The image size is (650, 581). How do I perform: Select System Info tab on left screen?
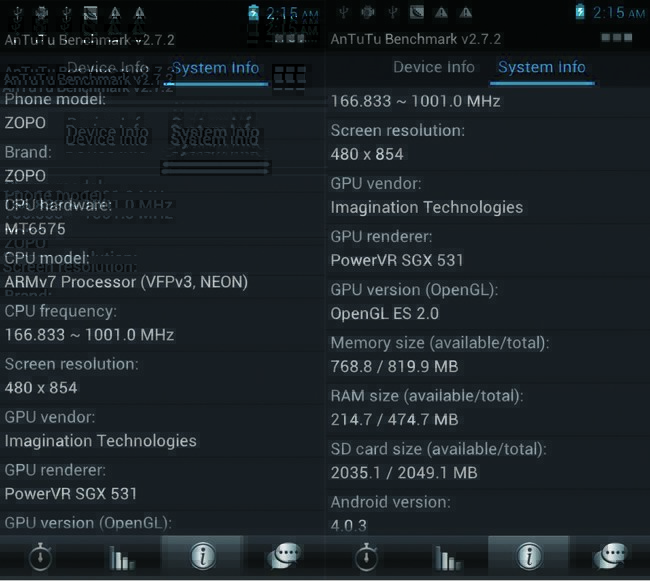(215, 68)
